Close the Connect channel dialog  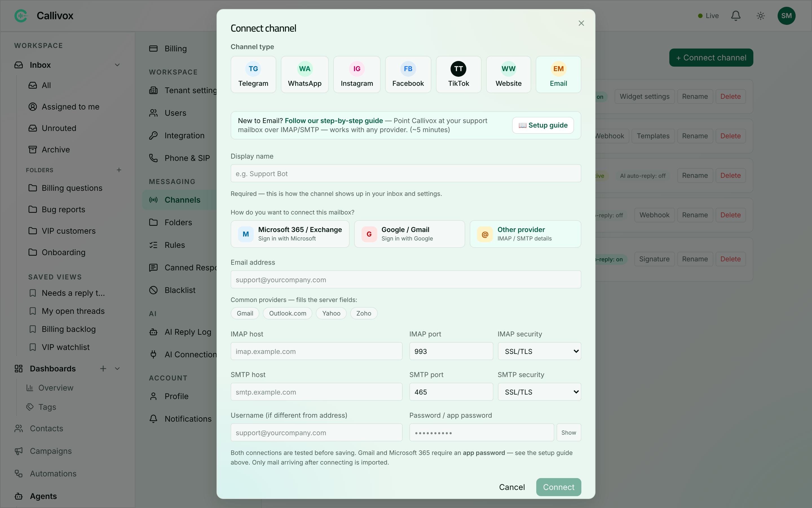coord(581,23)
